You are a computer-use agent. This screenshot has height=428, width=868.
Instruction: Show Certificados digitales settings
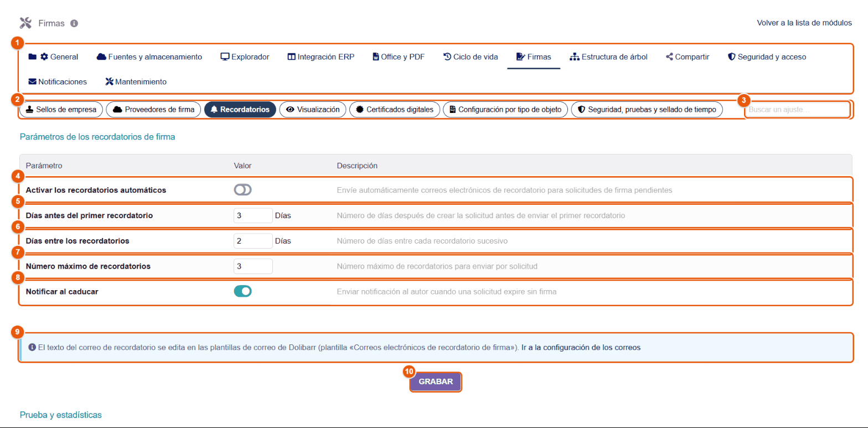(x=395, y=110)
